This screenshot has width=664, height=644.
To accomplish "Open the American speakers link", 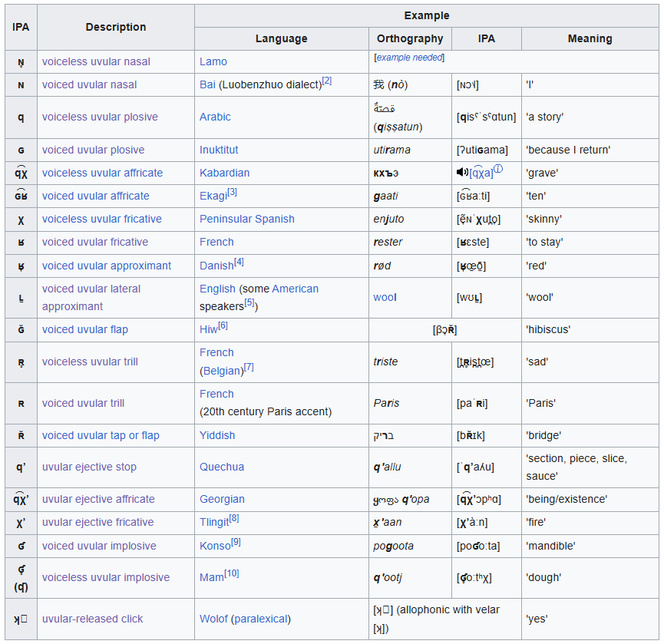I will (296, 289).
